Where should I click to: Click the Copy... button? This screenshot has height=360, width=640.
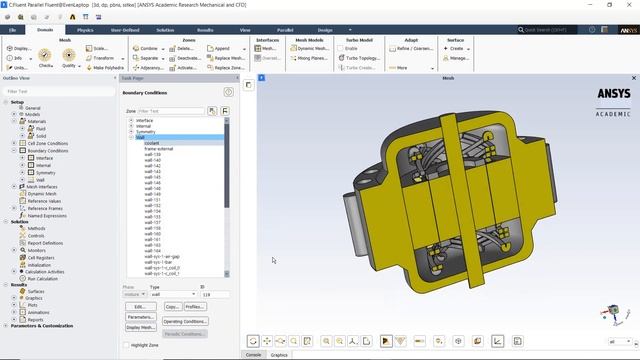173,307
